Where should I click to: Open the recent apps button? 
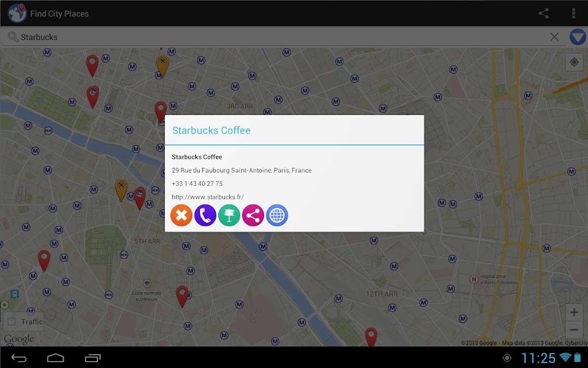(92, 358)
